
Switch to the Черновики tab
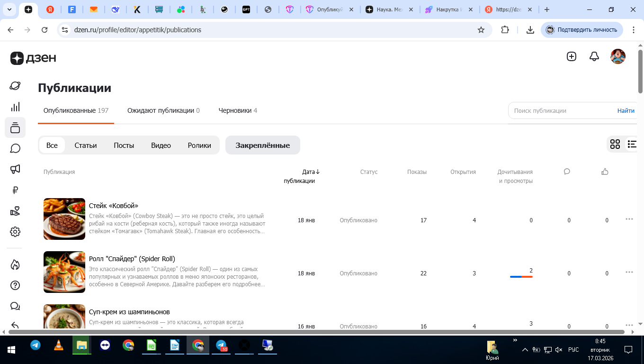click(238, 110)
